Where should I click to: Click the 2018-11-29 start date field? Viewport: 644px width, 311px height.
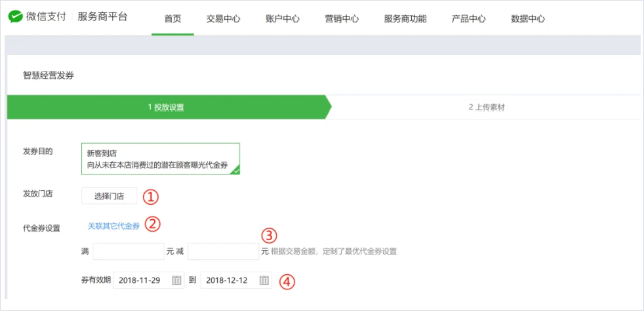tap(141, 280)
